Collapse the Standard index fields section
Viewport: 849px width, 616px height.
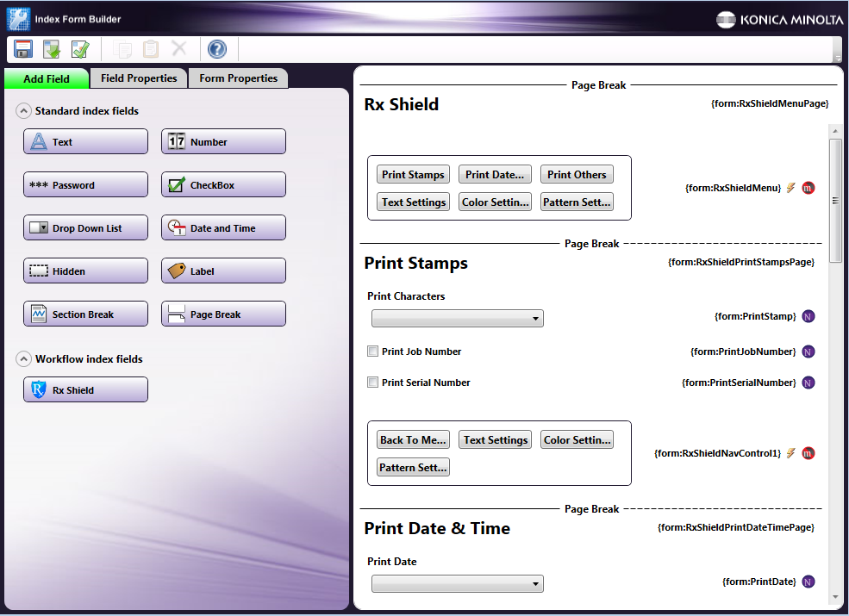click(23, 111)
